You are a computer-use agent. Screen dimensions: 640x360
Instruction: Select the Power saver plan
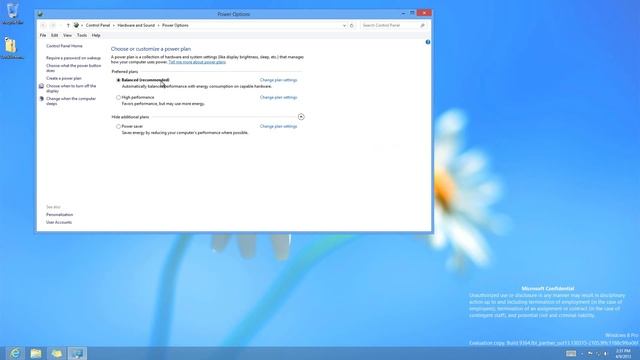118,127
